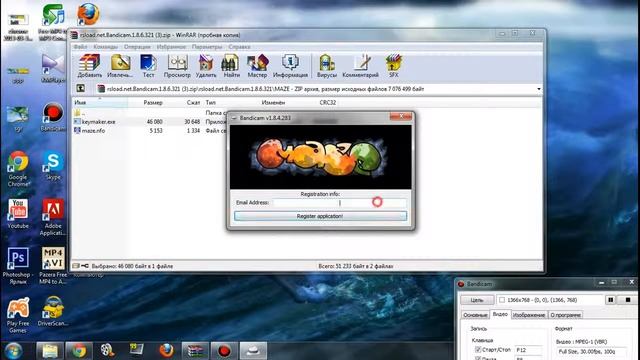The width and height of the screenshot is (640, 360).
Task: Select the maze.nfo file row
Action: [149, 131]
